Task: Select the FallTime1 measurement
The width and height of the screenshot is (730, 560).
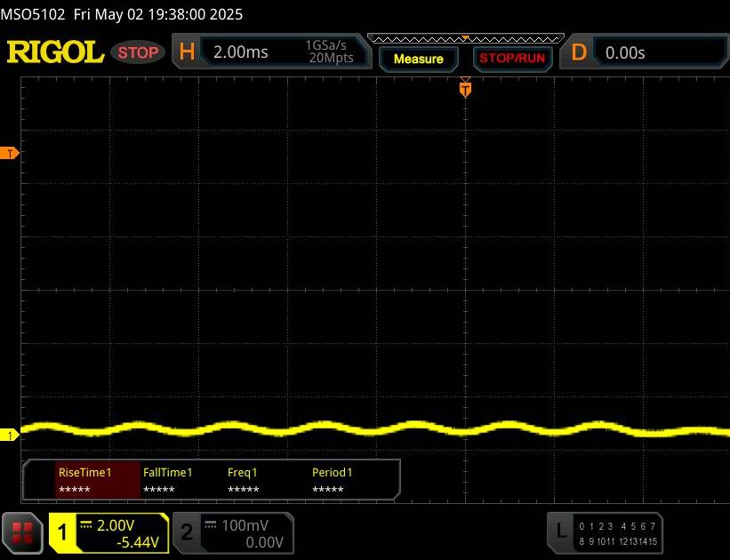Action: tap(167, 480)
